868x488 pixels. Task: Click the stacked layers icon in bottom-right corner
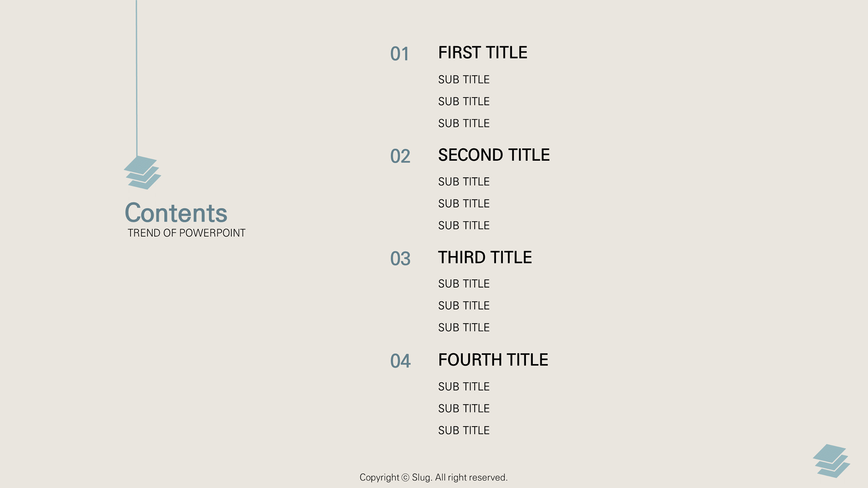click(832, 461)
